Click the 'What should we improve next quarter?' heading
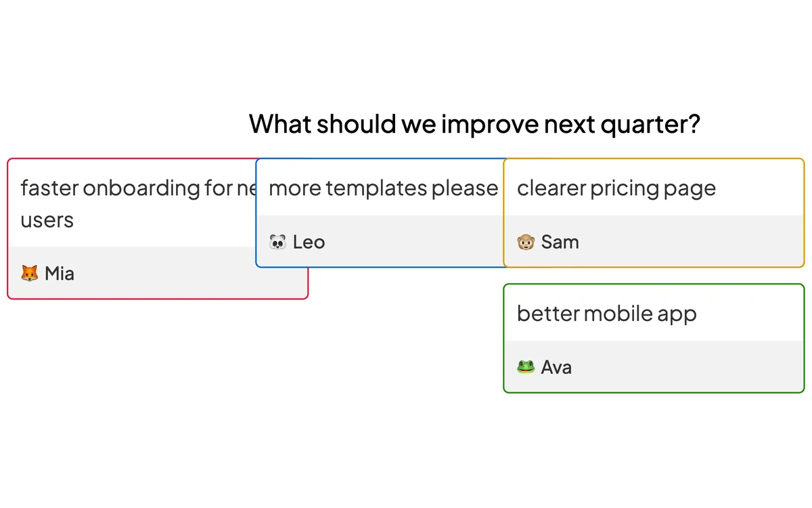812x508 pixels. click(x=474, y=124)
